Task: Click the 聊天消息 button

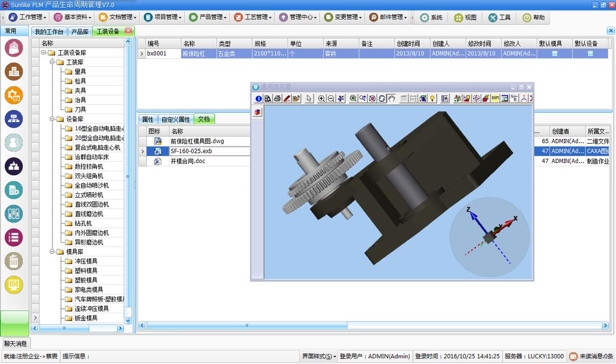Action: [x=15, y=343]
